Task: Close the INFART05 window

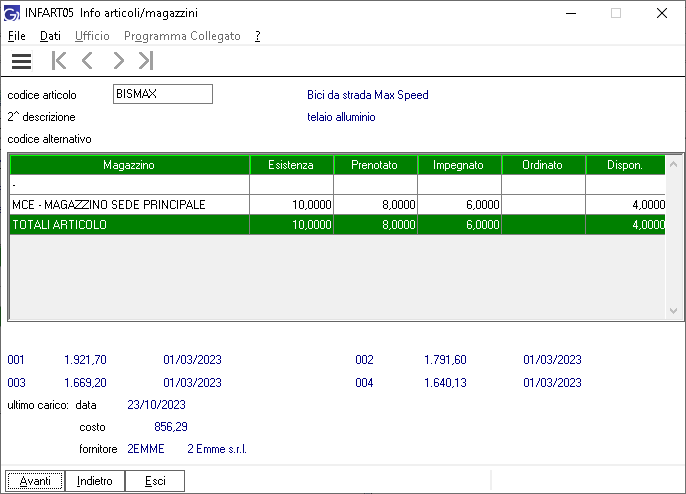Action: pyautogui.click(x=662, y=13)
